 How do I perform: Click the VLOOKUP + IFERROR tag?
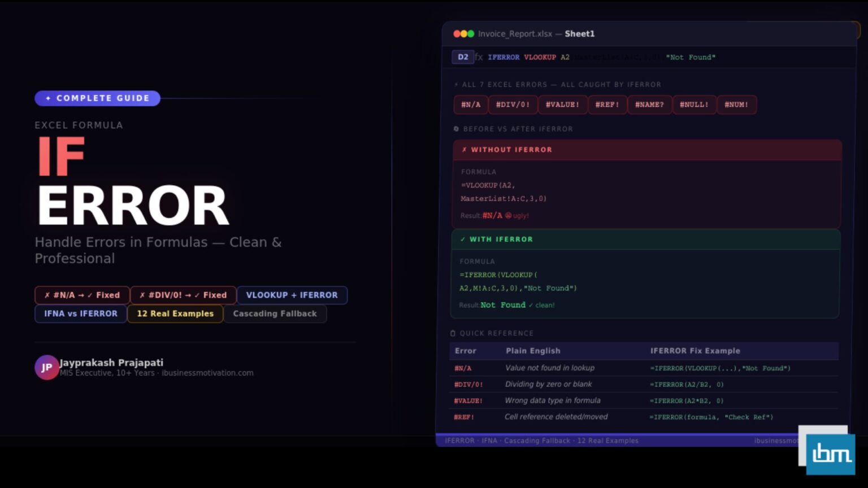(292, 295)
